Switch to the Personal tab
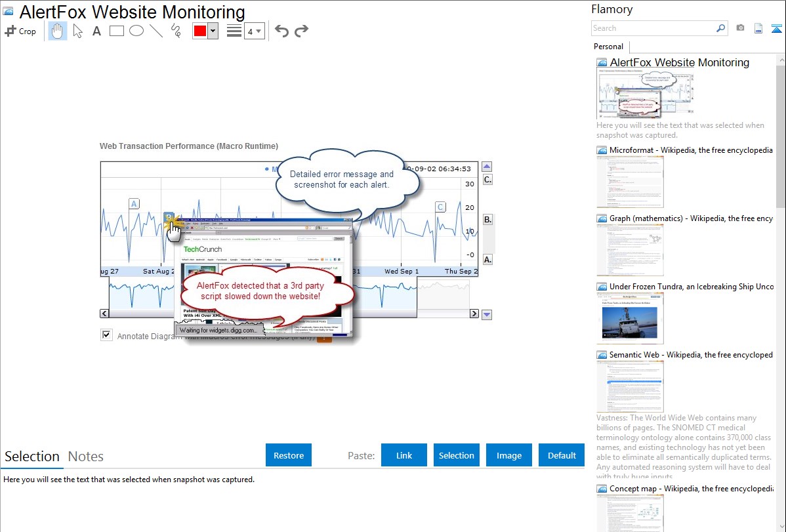This screenshot has width=786, height=532. pos(609,47)
